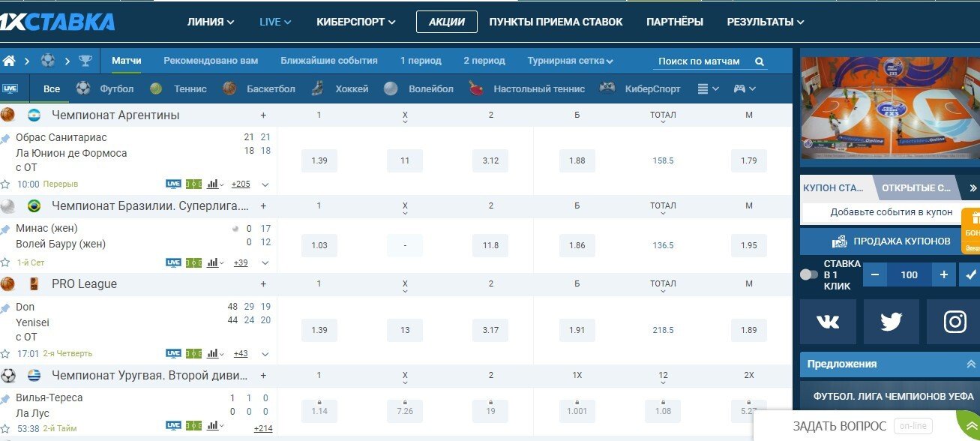980x441 pixels.
Task: Click the home icon in breadcrumb
Action: coord(9,61)
